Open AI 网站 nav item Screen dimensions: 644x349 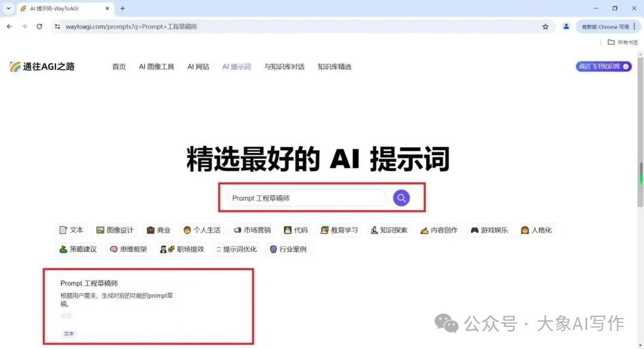pyautogui.click(x=199, y=67)
